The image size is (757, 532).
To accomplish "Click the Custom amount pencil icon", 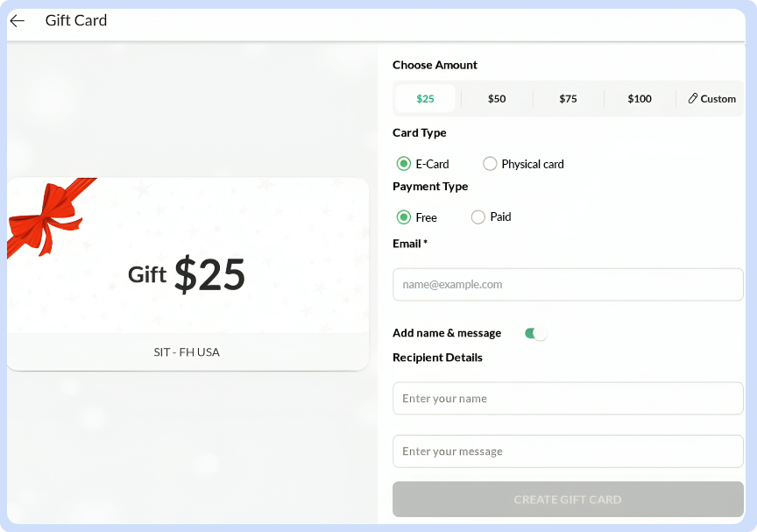I will [693, 99].
